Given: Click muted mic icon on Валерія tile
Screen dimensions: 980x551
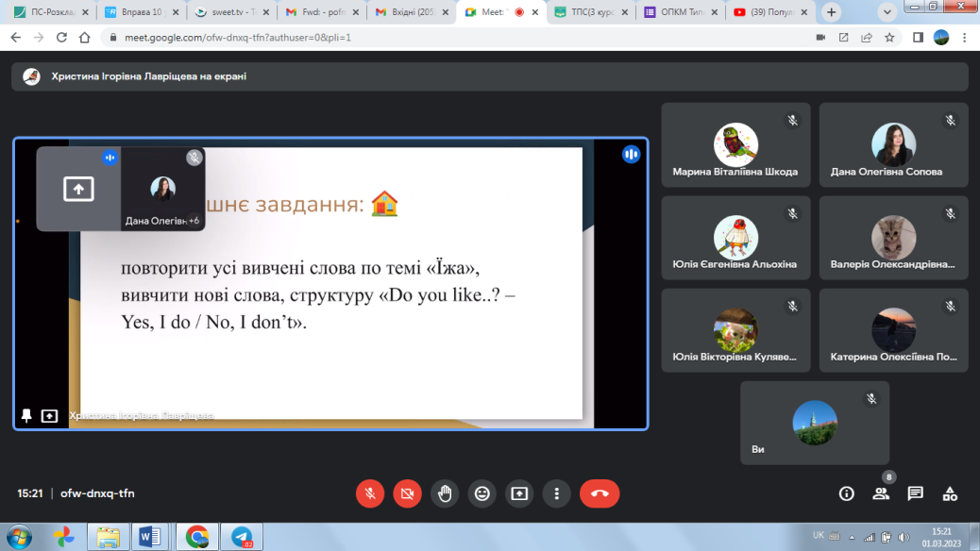Looking at the screenshot, I should (950, 213).
